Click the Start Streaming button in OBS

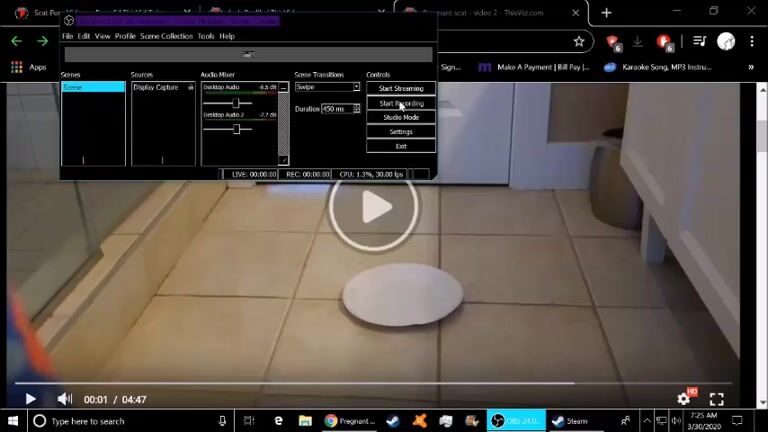click(400, 88)
